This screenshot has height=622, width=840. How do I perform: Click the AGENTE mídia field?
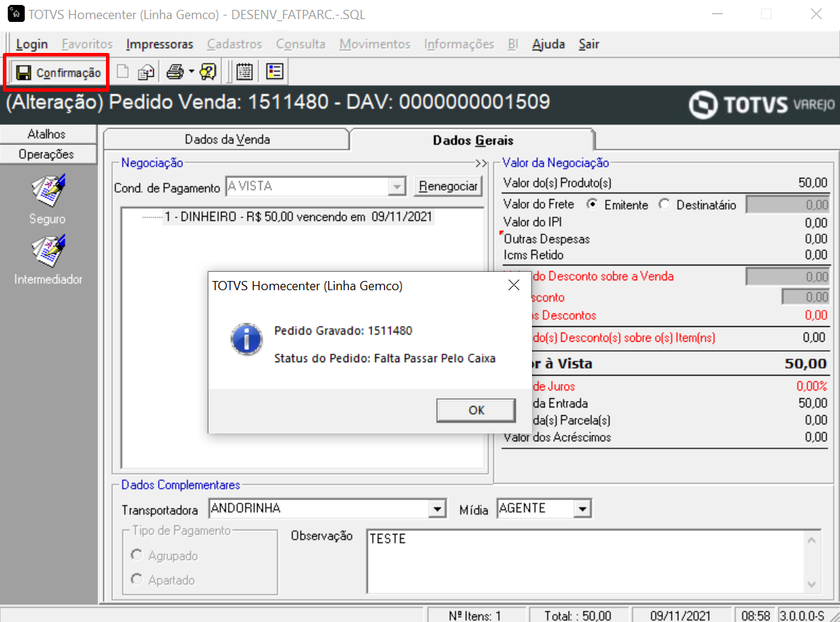click(x=536, y=508)
